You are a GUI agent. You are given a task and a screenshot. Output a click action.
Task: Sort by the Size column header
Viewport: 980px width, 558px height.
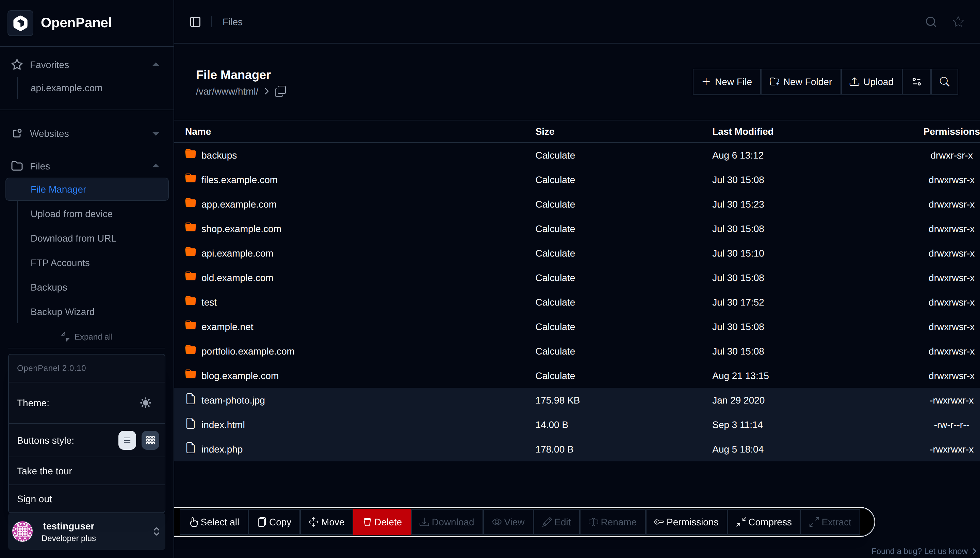click(545, 131)
